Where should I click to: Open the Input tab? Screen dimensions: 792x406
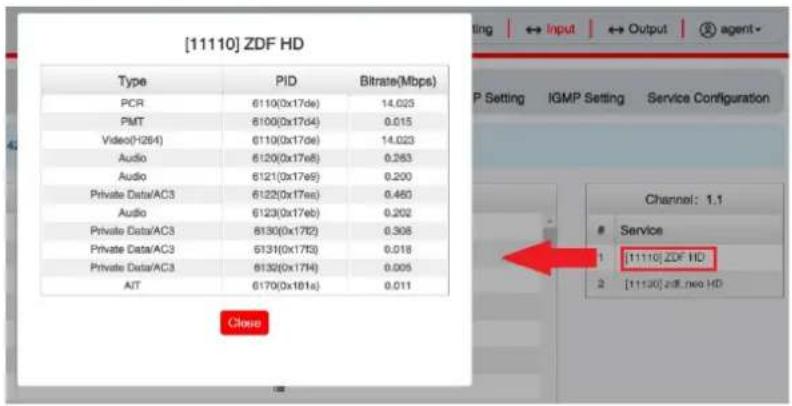(x=551, y=29)
